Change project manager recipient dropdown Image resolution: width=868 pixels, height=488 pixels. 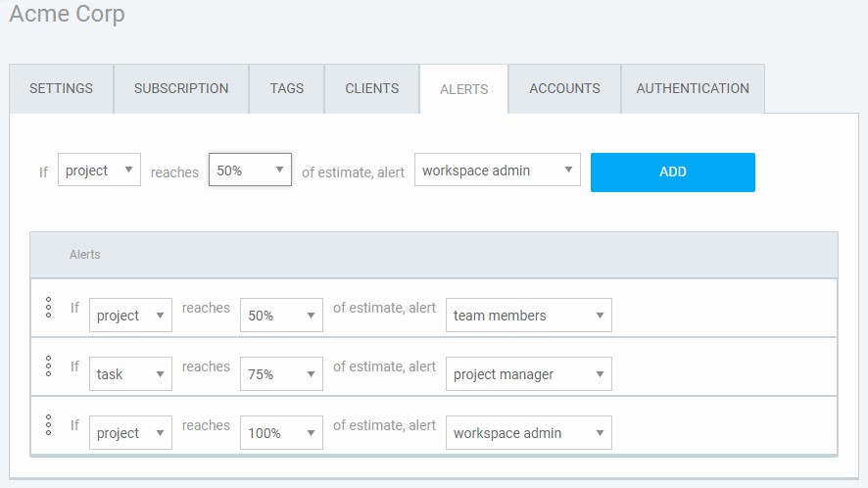[529, 374]
